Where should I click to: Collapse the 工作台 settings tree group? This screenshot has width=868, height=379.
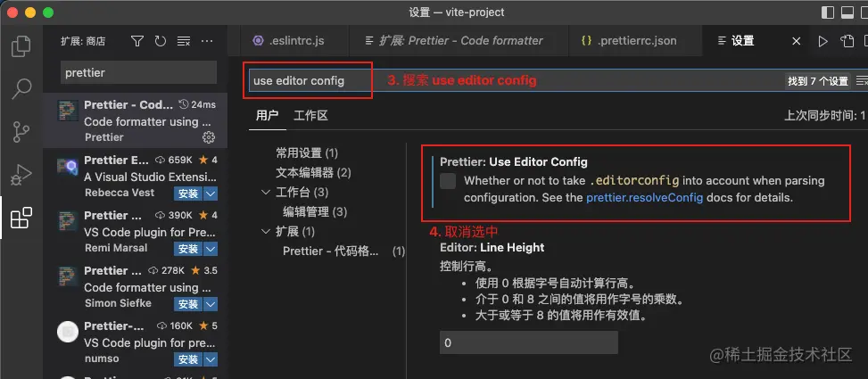click(266, 193)
